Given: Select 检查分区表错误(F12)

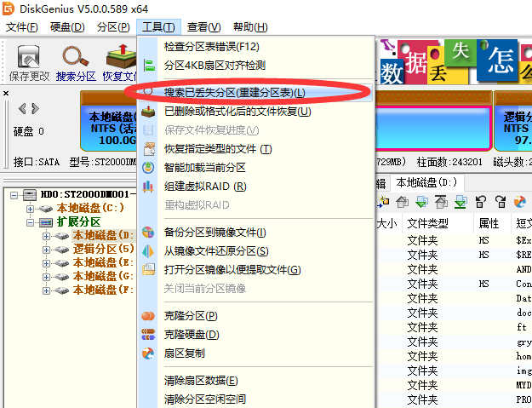Looking at the screenshot, I should click(212, 47).
